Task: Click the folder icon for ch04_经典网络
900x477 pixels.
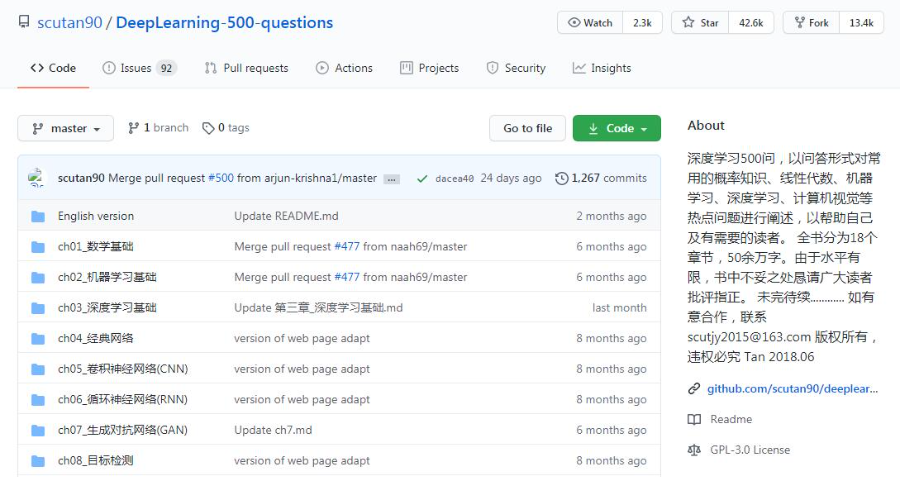Action: [38, 339]
